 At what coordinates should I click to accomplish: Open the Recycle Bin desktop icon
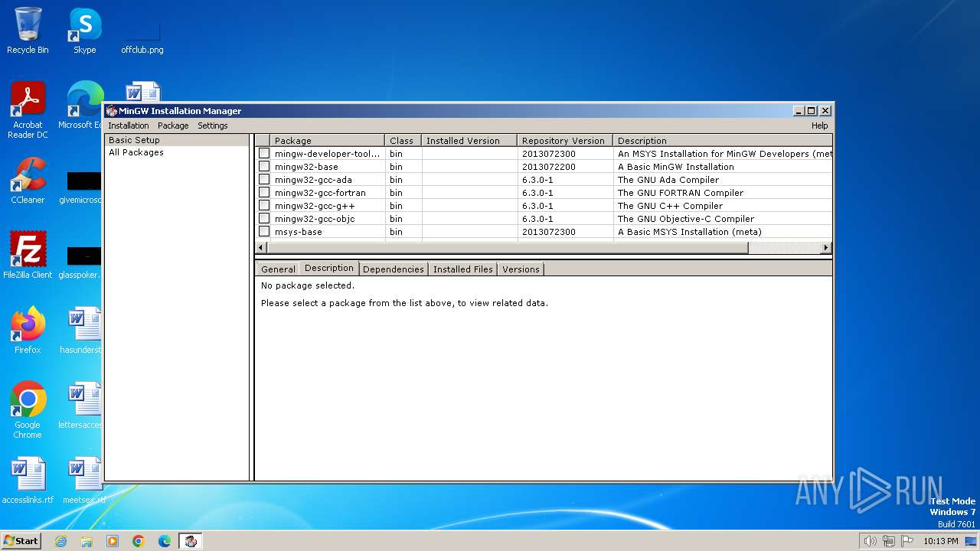pyautogui.click(x=28, y=31)
